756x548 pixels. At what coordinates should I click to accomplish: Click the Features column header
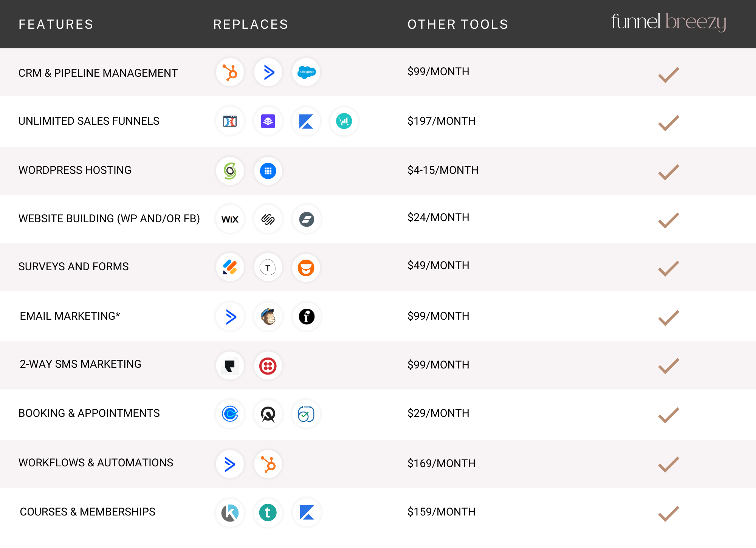(x=56, y=25)
